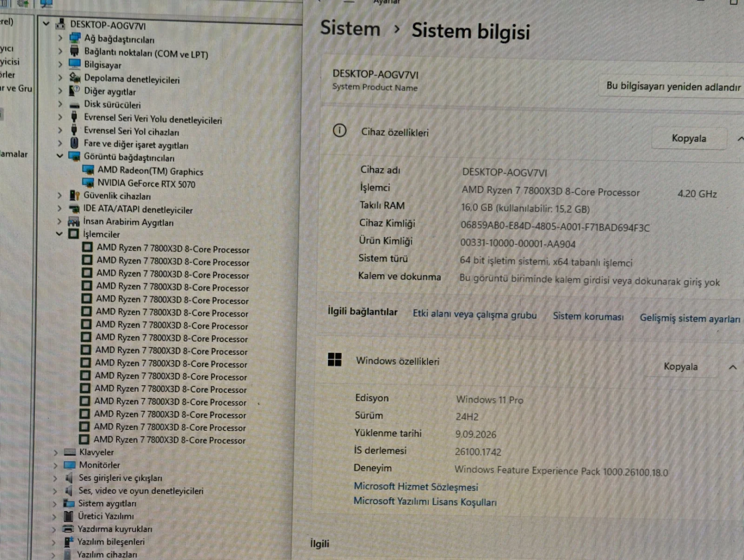Click the DESKTOP-AOGV7VI root computer icon

(60, 24)
